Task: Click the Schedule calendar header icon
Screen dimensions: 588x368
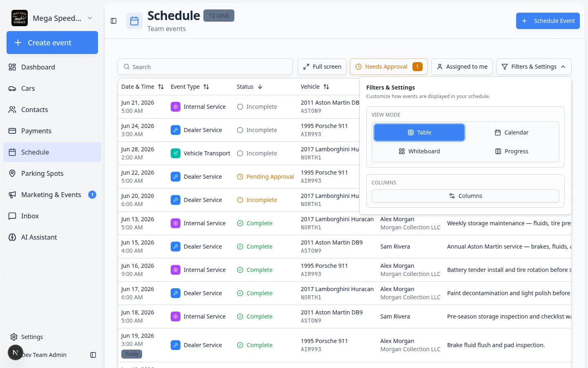Action: tap(134, 21)
